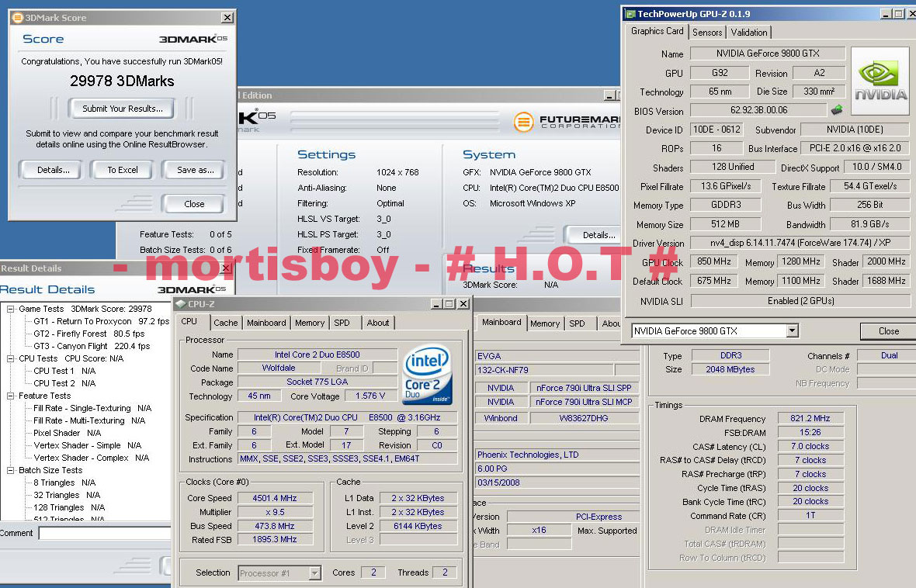Click the NVIDIA logo in GPU-Z
This screenshot has height=588, width=916.
(880, 81)
